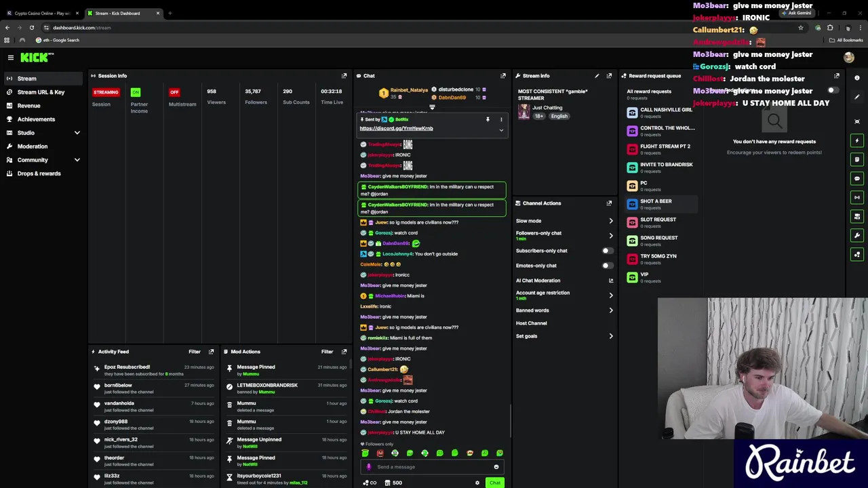Filter the Mod Actions list
This screenshot has height=488, width=868.
(327, 352)
